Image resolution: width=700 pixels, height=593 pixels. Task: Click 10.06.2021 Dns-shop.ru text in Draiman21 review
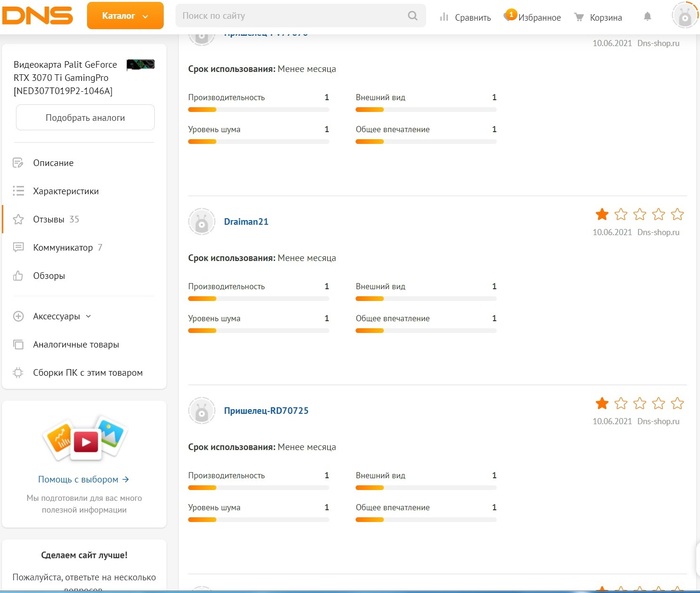point(636,232)
